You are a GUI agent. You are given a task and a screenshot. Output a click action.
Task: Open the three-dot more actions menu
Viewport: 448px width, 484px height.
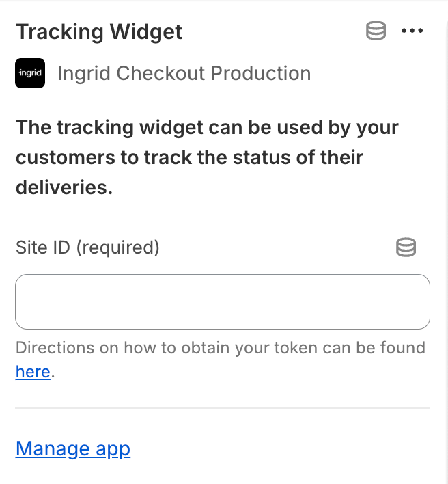point(412,31)
